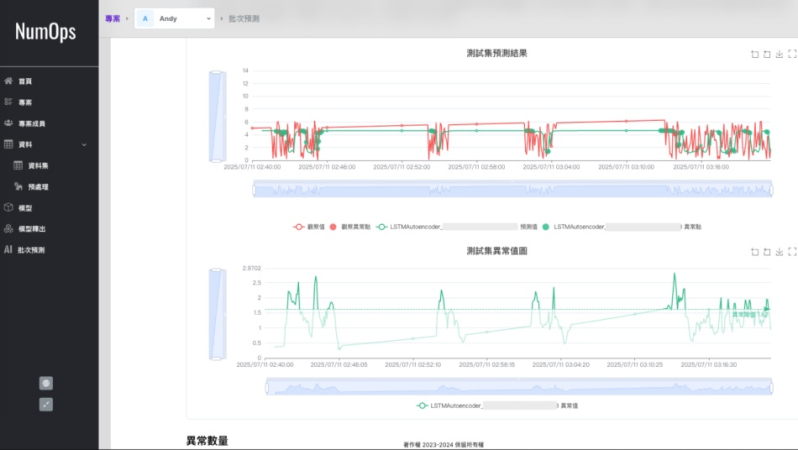798x450 pixels.
Task: Click vertical zoom slider beside 測試集異常值圖 chart
Action: pos(217,314)
